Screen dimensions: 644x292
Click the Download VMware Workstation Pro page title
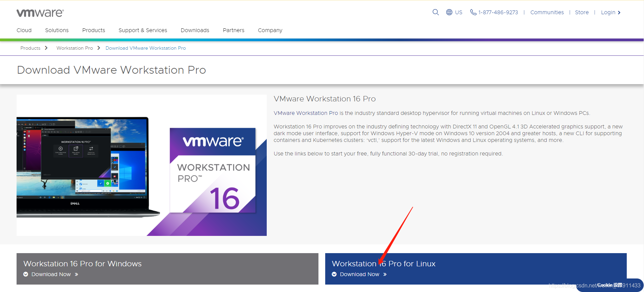pyautogui.click(x=112, y=70)
